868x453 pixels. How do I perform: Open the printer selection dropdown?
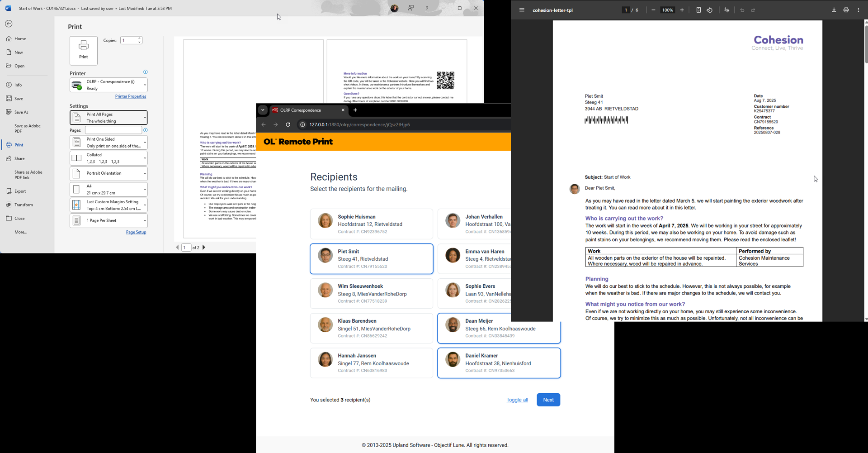(x=108, y=85)
